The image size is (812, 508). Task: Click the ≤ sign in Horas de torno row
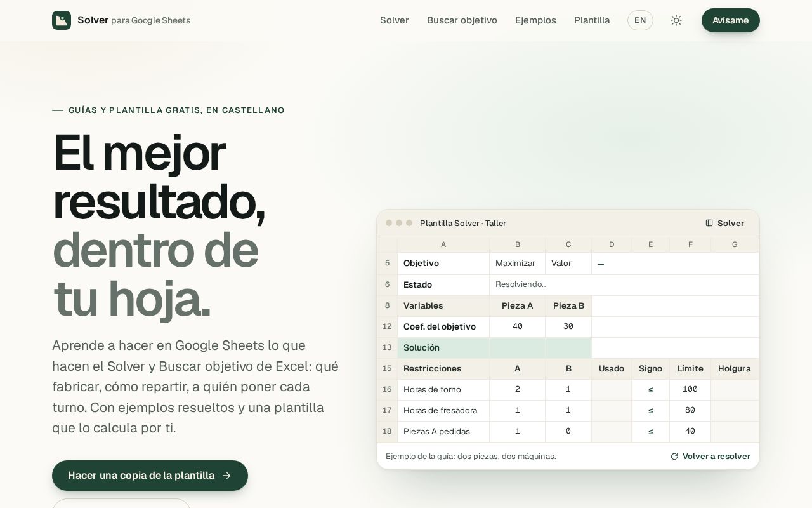pyautogui.click(x=650, y=389)
